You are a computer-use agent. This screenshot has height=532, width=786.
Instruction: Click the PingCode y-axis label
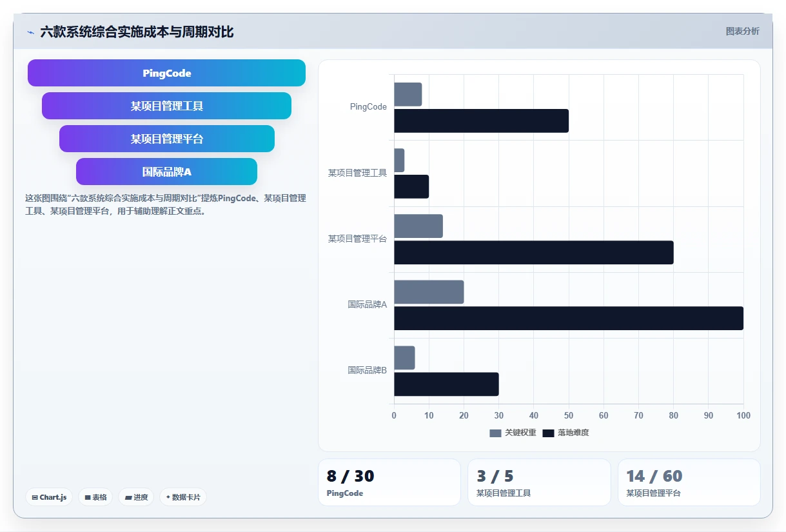[x=368, y=107]
